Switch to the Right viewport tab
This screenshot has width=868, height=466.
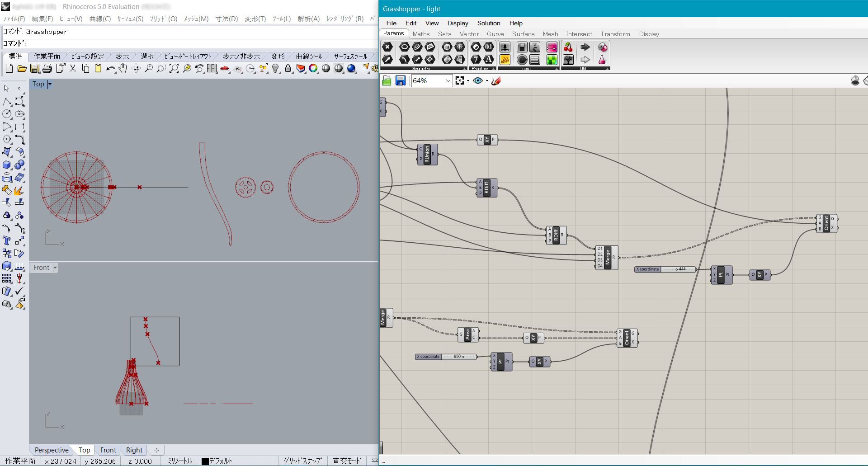[x=134, y=450]
